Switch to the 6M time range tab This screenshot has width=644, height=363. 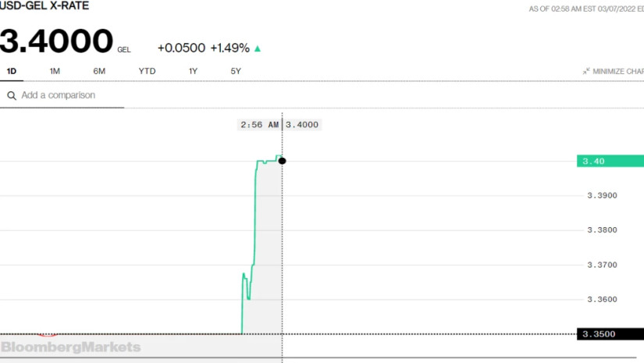[x=99, y=72]
